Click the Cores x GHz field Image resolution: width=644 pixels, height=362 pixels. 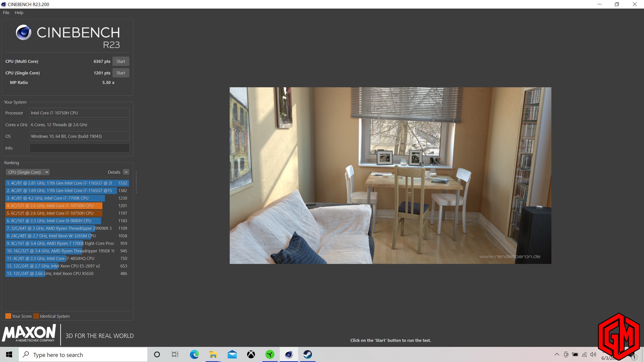tap(79, 125)
